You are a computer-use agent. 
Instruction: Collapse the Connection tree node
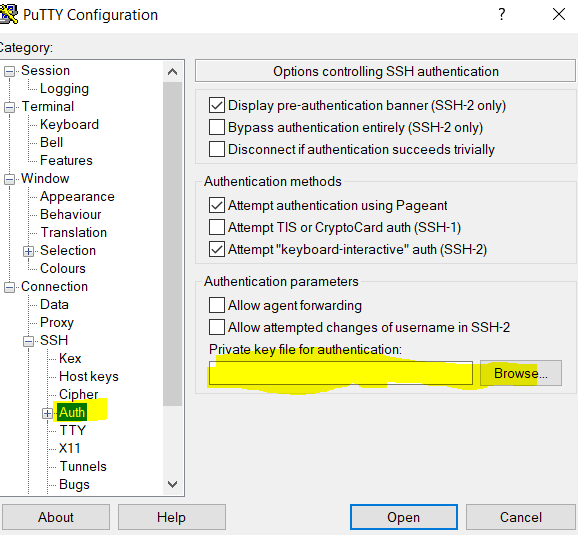coord(9,287)
